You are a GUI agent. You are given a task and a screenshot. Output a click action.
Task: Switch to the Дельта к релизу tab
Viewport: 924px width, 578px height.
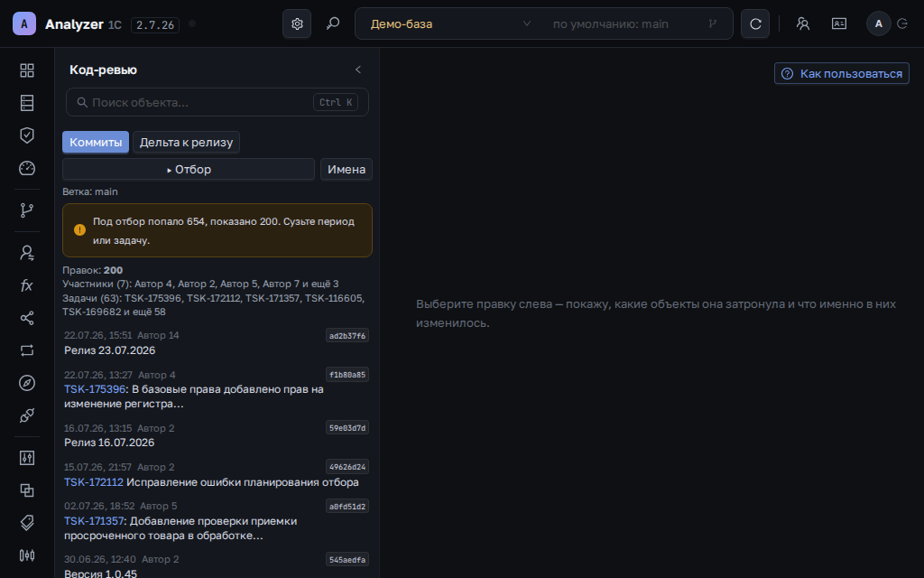pos(186,142)
